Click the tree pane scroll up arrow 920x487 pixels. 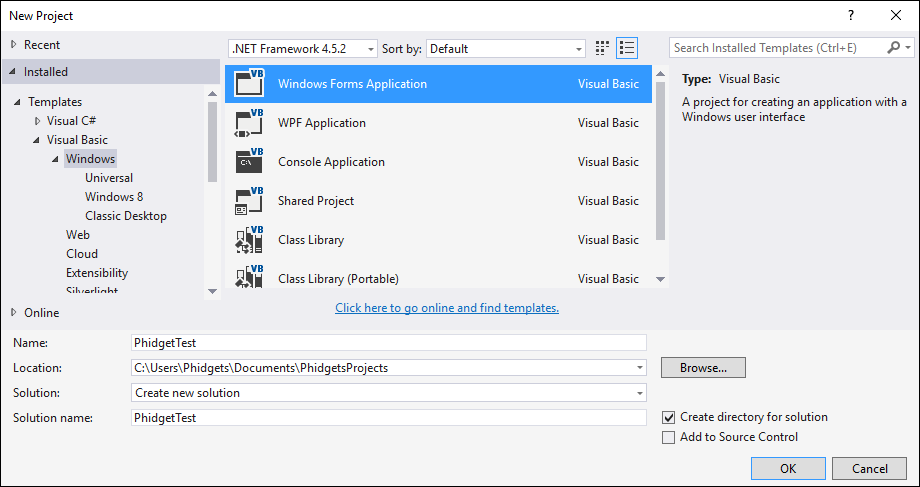212,93
